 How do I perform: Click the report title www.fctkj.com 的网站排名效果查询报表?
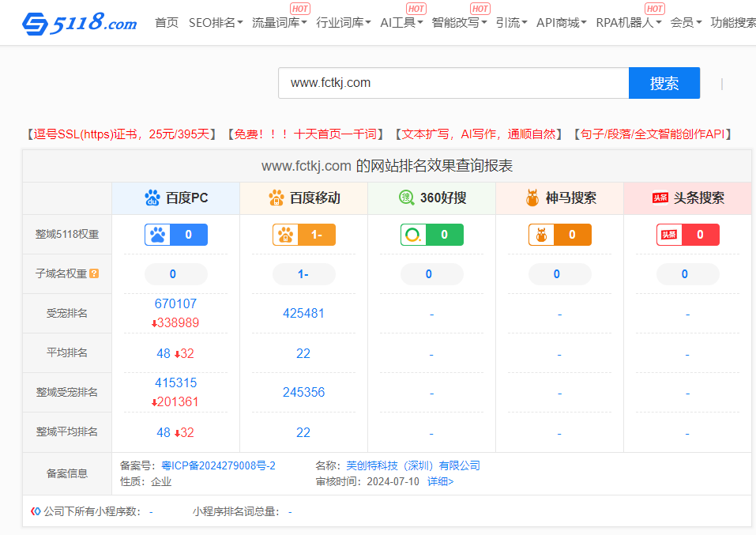pyautogui.click(x=386, y=166)
